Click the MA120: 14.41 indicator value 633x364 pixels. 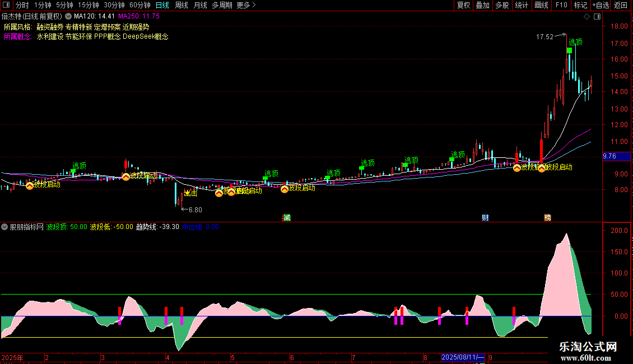tap(95, 17)
